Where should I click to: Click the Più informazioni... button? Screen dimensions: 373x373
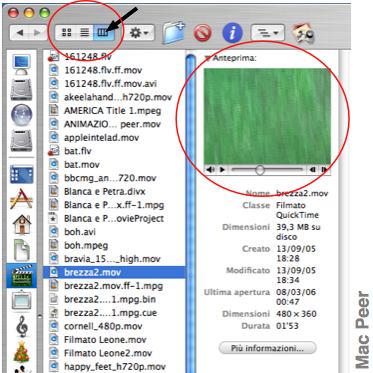(x=267, y=348)
